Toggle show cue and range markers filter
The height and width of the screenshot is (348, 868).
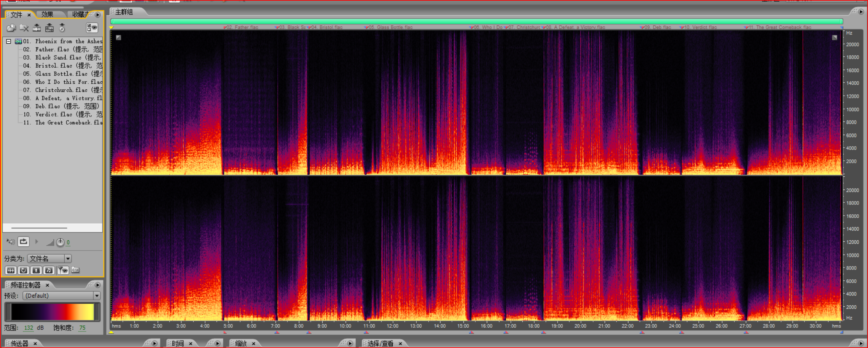pyautogui.click(x=63, y=270)
